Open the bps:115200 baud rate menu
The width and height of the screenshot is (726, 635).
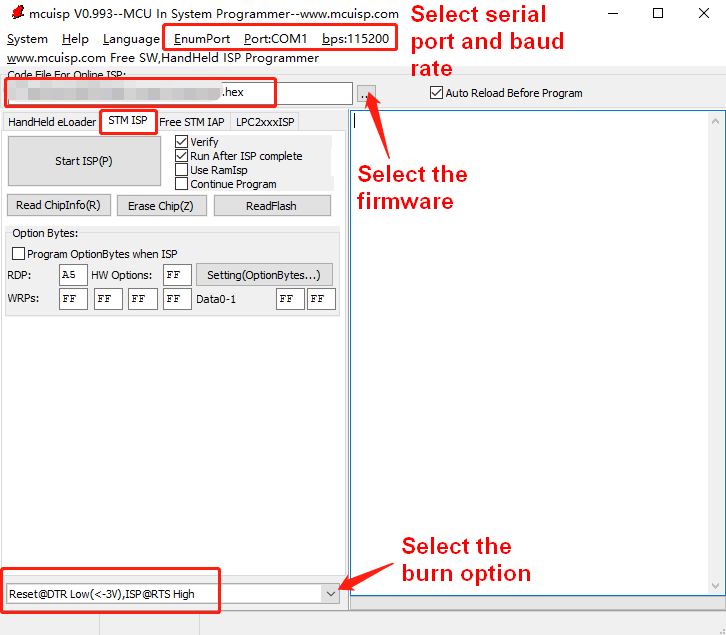[355, 39]
